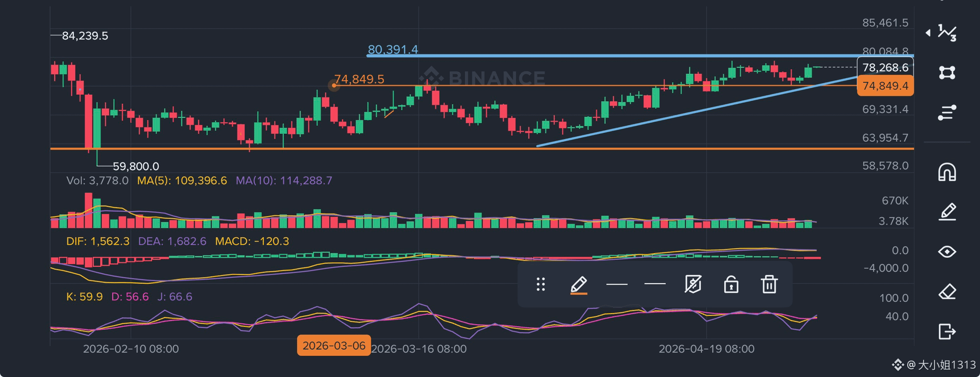Click the D: 56.6 indicator value
This screenshot has width=980, height=377.
coord(130,297)
